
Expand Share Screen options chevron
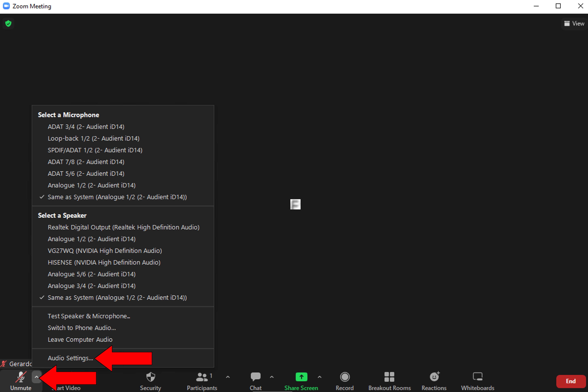point(319,377)
